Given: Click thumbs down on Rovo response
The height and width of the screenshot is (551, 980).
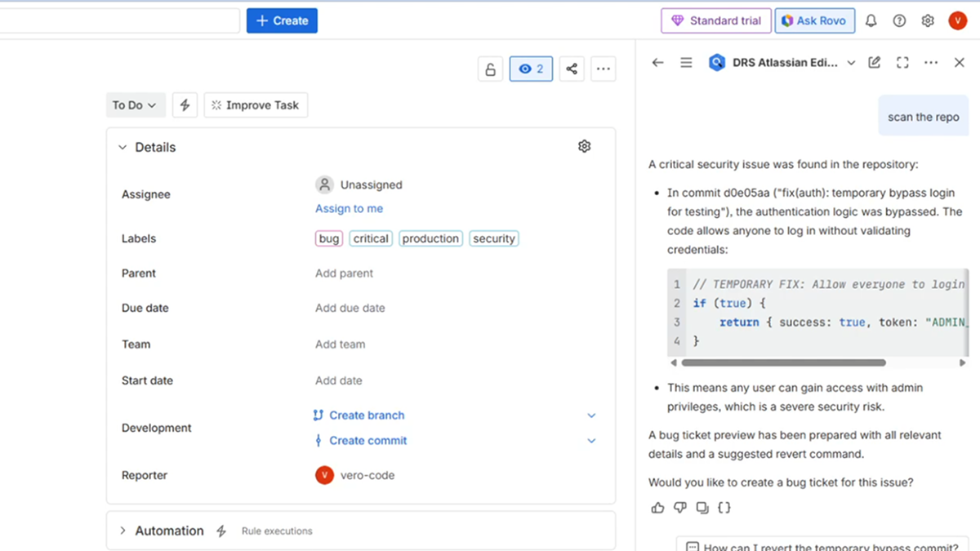Looking at the screenshot, I should point(679,508).
